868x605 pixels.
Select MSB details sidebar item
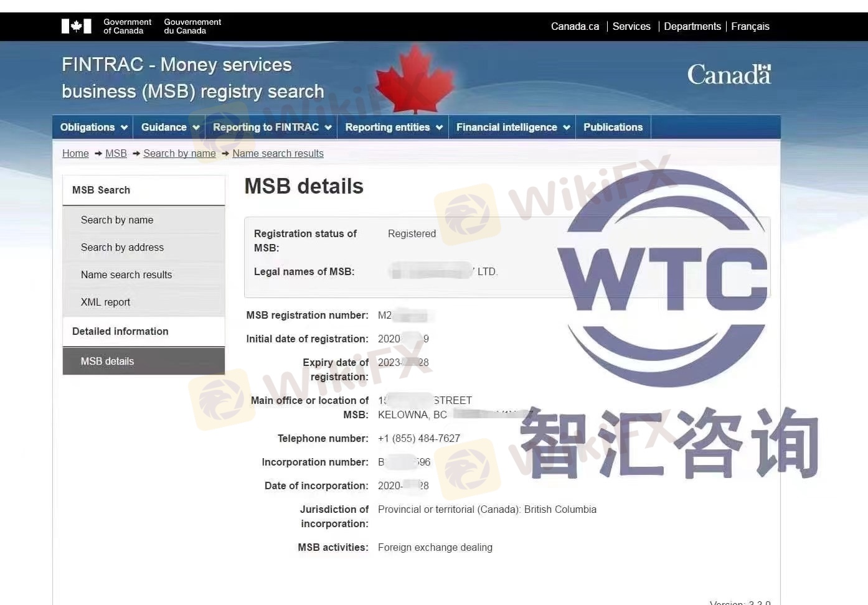click(107, 361)
